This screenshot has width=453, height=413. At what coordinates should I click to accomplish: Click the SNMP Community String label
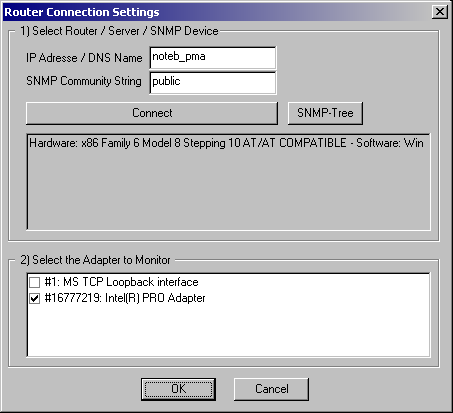(84, 81)
